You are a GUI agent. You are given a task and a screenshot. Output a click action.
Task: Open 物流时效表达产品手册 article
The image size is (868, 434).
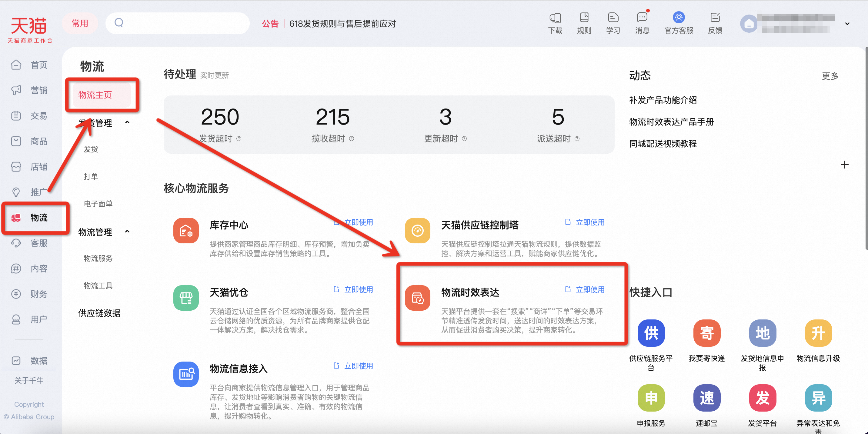click(671, 122)
